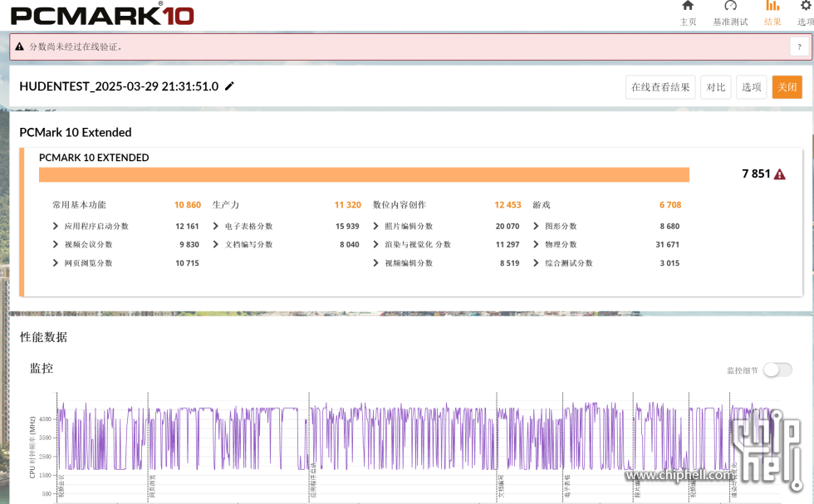Image resolution: width=814 pixels, height=504 pixels.
Task: Click the orange 关闭 button
Action: tap(787, 87)
